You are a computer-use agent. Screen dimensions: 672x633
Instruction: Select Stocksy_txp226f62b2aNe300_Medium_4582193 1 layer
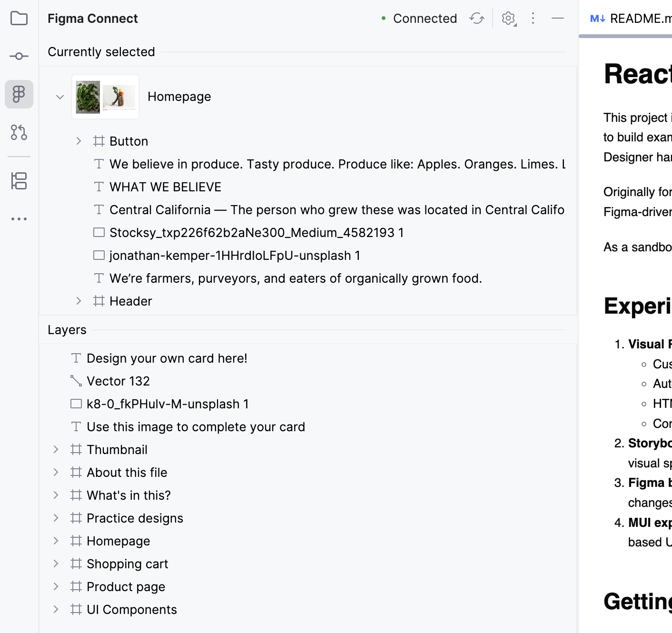[x=257, y=233]
